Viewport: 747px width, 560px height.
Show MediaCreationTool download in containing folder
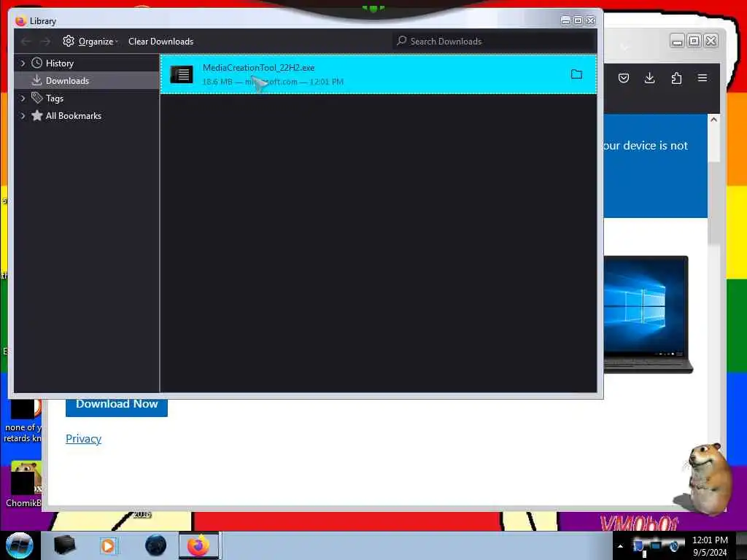point(576,74)
